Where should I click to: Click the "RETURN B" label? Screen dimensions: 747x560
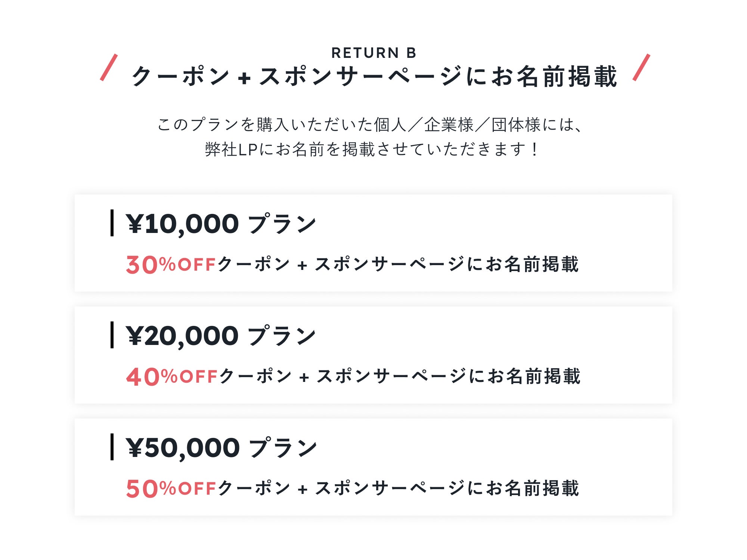[x=373, y=53]
